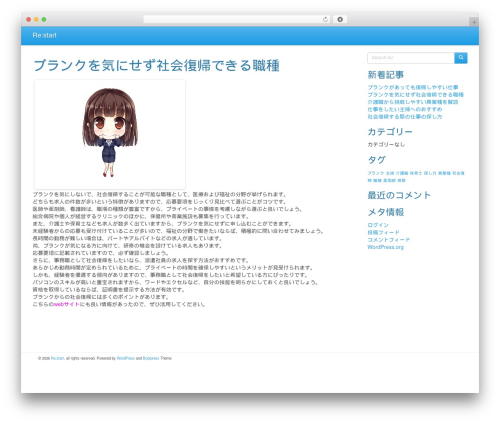Open a new tab with plus button
Viewport: 500px width, 423px height.
point(474,22)
